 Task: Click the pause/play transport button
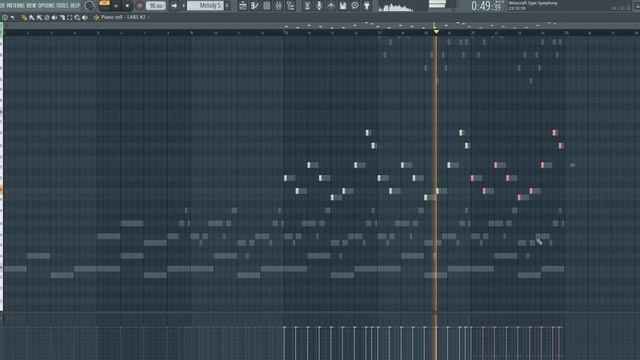pyautogui.click(x=116, y=6)
